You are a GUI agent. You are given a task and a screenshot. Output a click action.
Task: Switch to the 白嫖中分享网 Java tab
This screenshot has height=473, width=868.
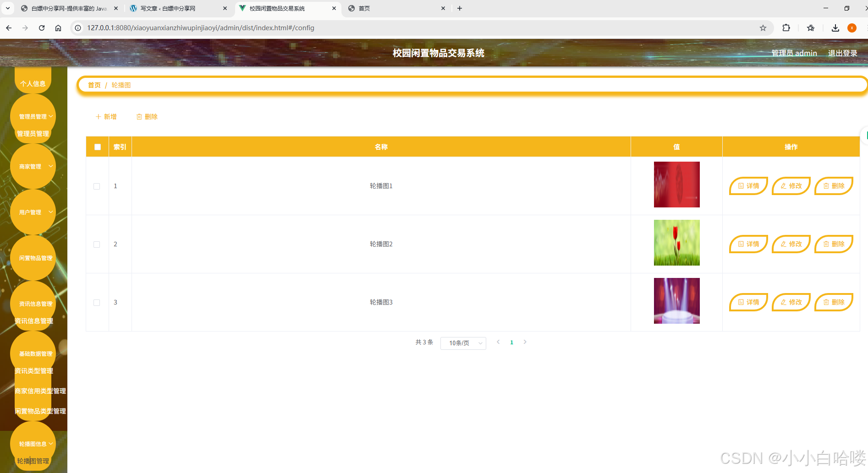[70, 8]
